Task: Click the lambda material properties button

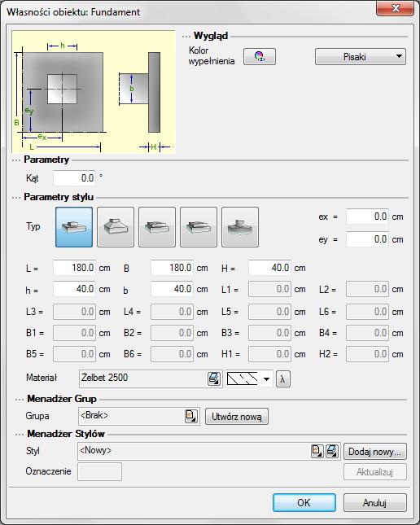Action: coord(283,379)
